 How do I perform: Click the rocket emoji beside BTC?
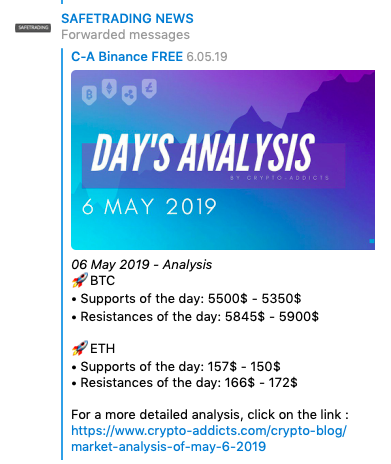[80, 280]
